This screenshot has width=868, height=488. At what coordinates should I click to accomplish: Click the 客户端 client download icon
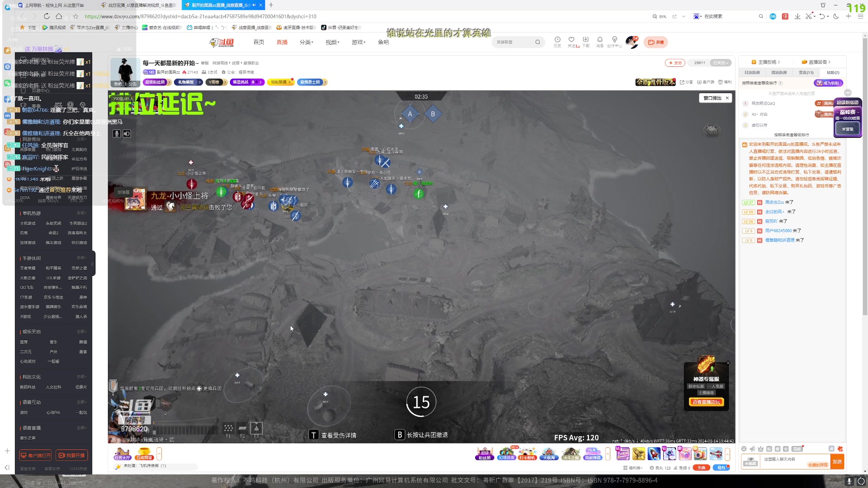point(705,82)
